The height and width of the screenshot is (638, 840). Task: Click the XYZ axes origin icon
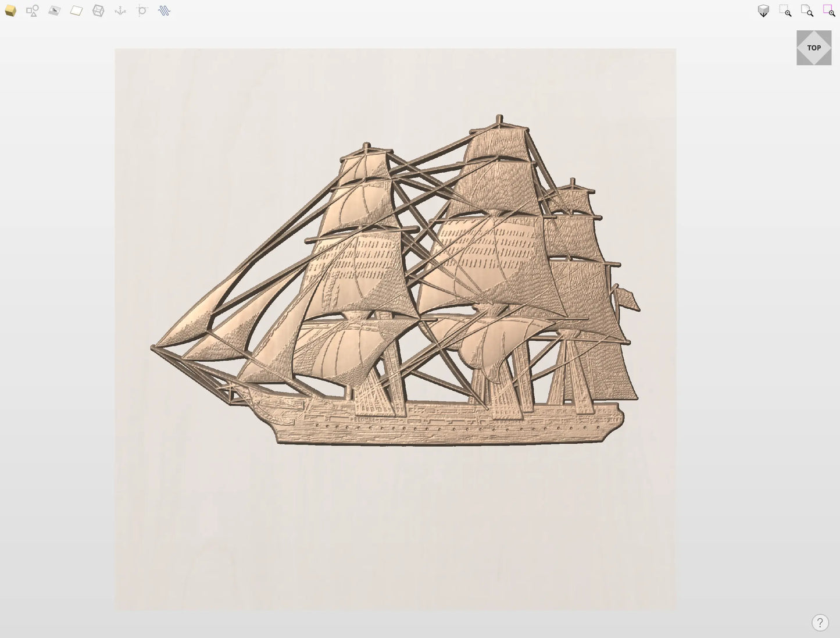pyautogui.click(x=120, y=11)
